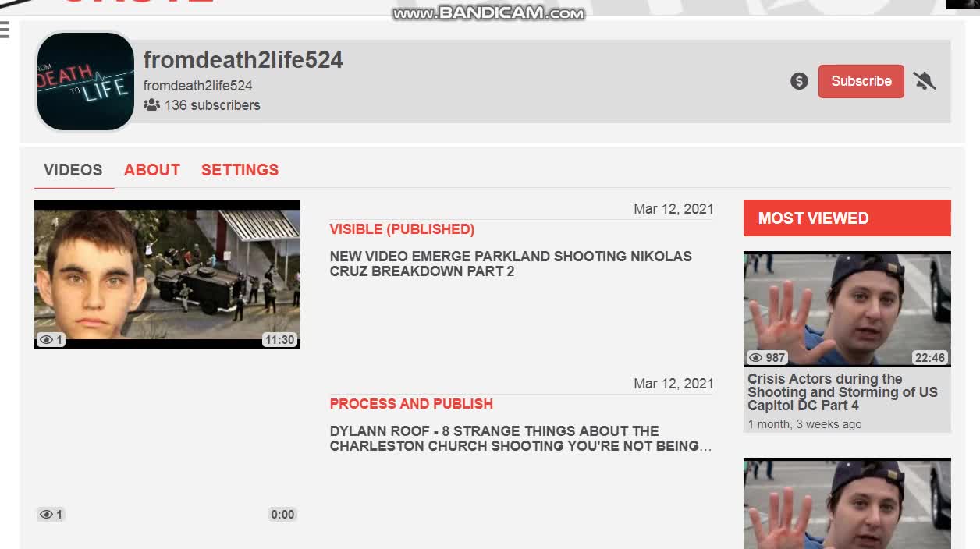Viewport: 980px width, 549px height.
Task: Click the 0:00 duration badge
Action: point(282,515)
